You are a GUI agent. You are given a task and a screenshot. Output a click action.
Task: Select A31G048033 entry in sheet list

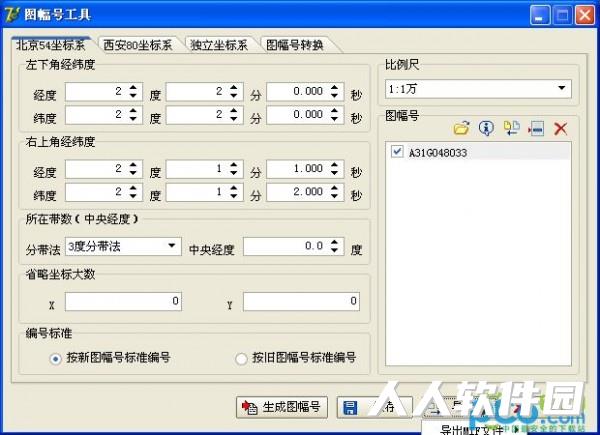pos(438,153)
